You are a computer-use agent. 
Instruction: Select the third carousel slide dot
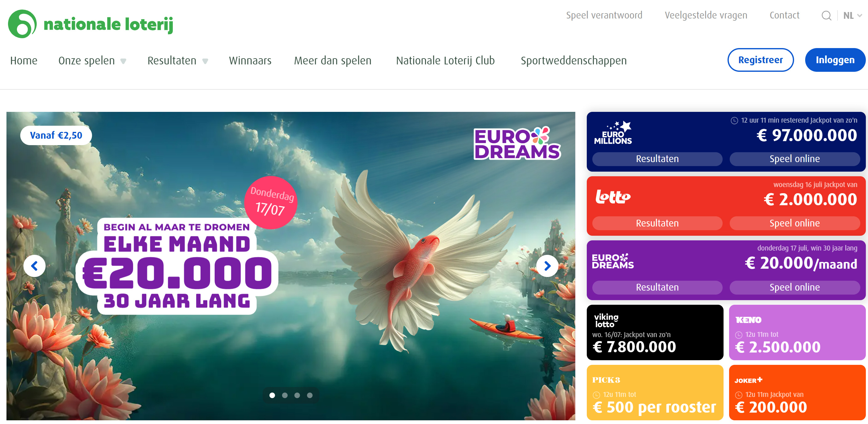(x=297, y=395)
